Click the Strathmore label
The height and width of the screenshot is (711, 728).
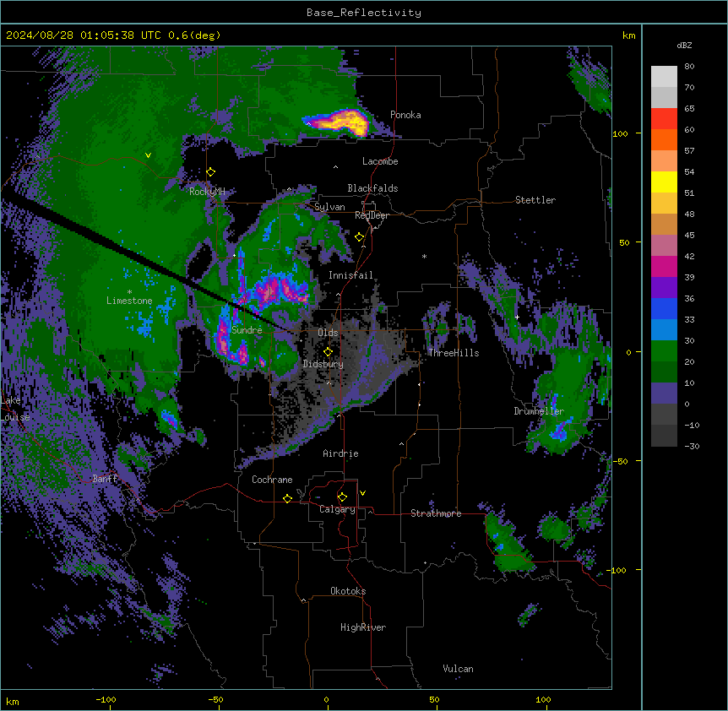[436, 513]
